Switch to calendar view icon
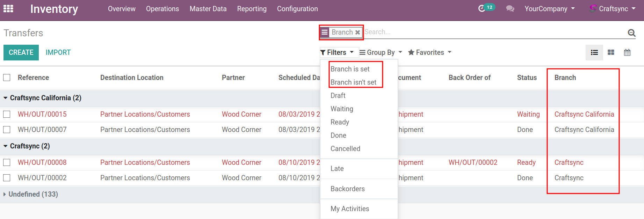Image resolution: width=644 pixels, height=219 pixels. coord(627,52)
